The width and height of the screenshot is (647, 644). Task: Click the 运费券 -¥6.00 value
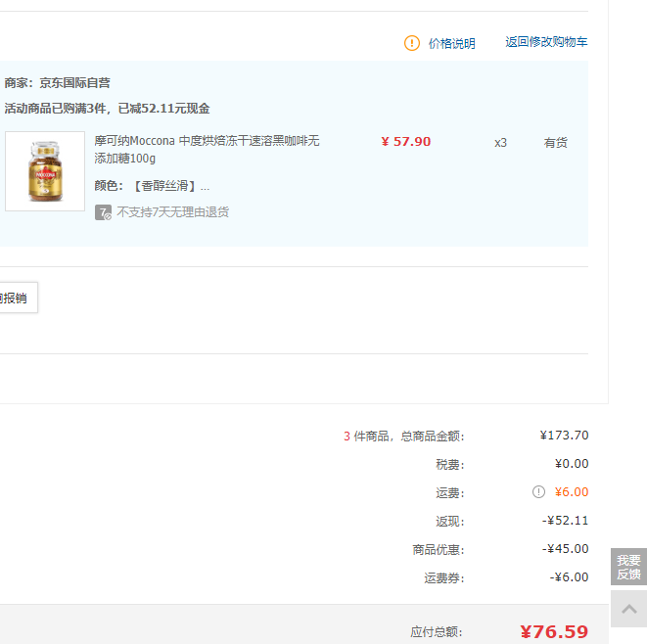pos(569,577)
